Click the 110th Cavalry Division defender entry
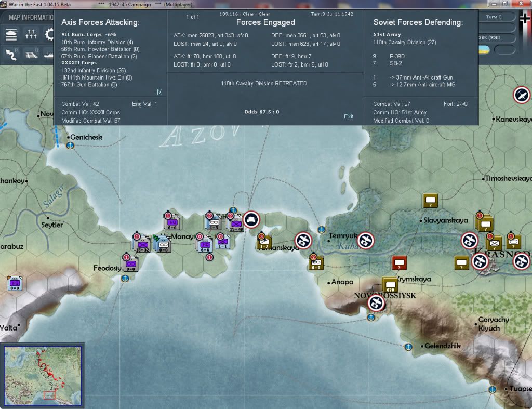 [x=405, y=42]
